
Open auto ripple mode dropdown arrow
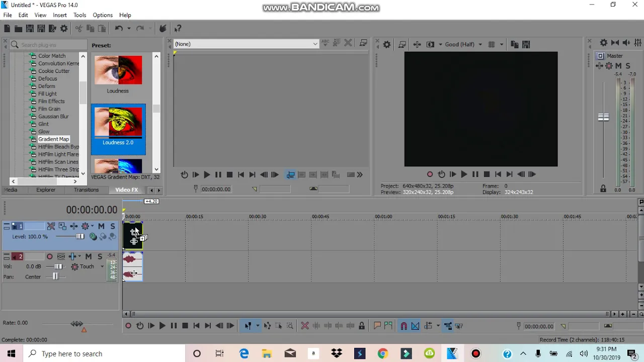(x=438, y=326)
